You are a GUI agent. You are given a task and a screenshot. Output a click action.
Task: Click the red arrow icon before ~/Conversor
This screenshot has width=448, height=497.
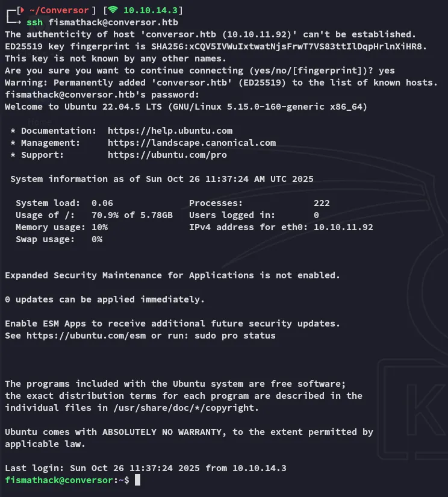pos(21,10)
